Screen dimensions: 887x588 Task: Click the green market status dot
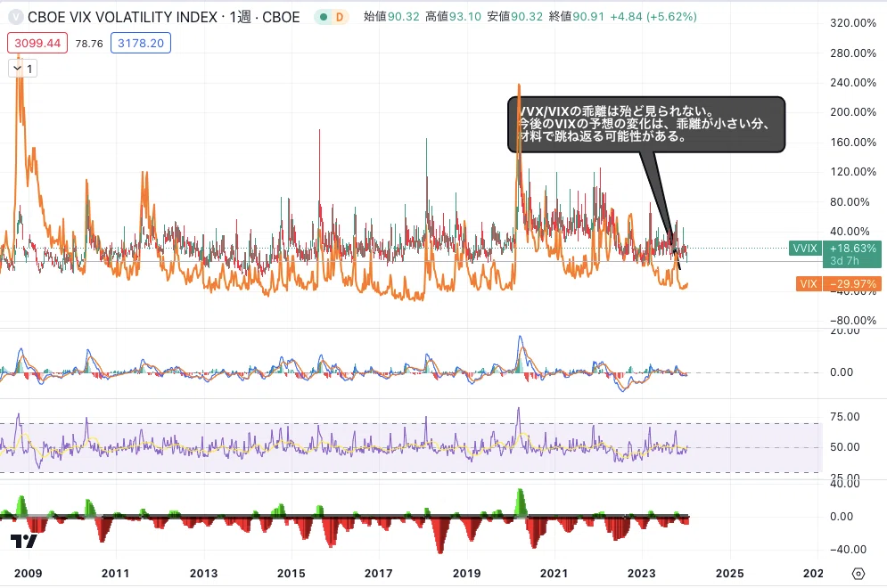tap(324, 17)
